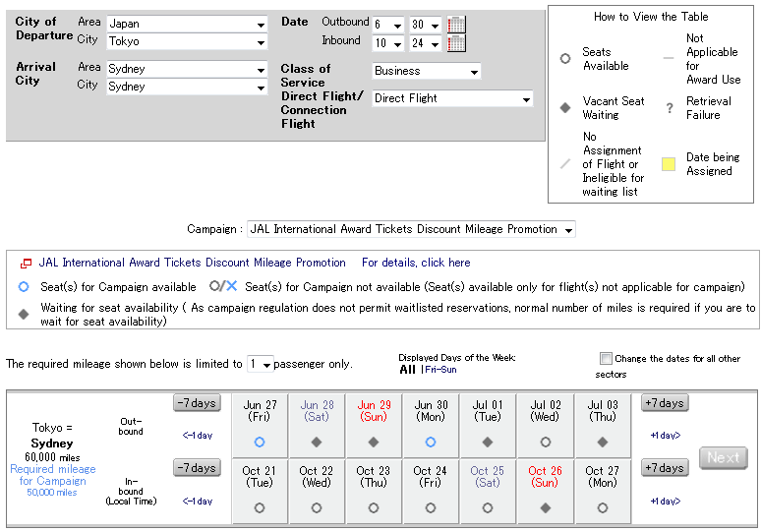Select campaign seat circle for Jun 30 outbound
This screenshot has width=761, height=532.
coord(430,443)
